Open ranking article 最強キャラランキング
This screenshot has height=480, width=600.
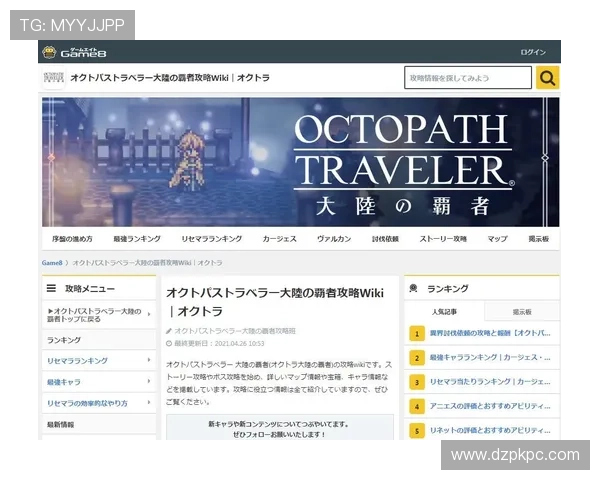[x=490, y=358]
